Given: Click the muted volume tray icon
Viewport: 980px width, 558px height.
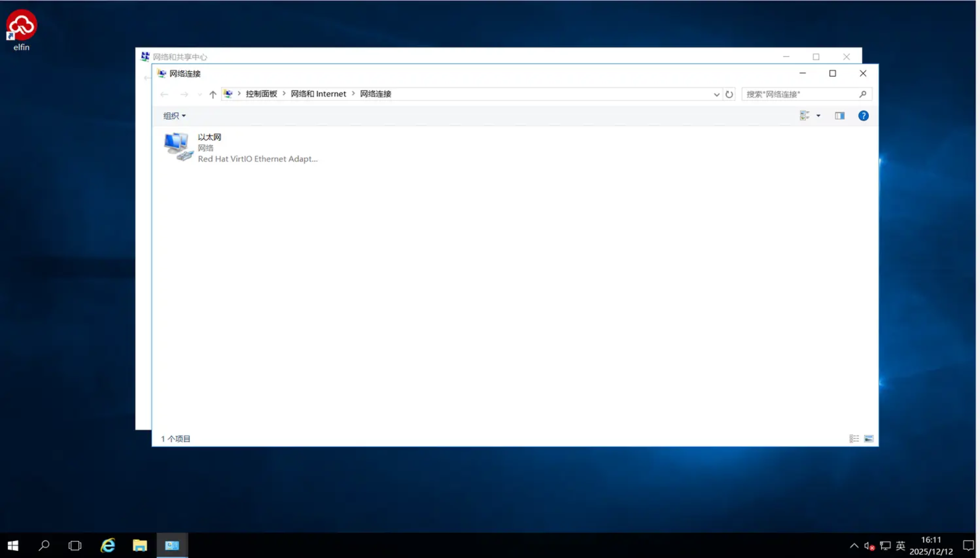Looking at the screenshot, I should (869, 546).
